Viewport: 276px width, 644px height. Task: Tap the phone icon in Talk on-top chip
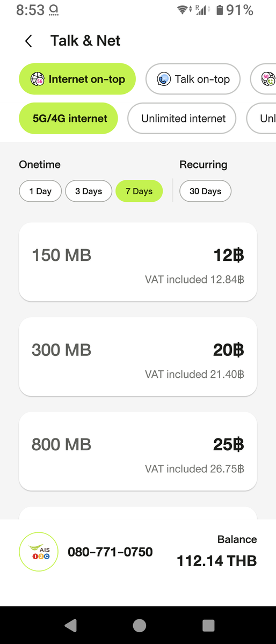pos(163,79)
